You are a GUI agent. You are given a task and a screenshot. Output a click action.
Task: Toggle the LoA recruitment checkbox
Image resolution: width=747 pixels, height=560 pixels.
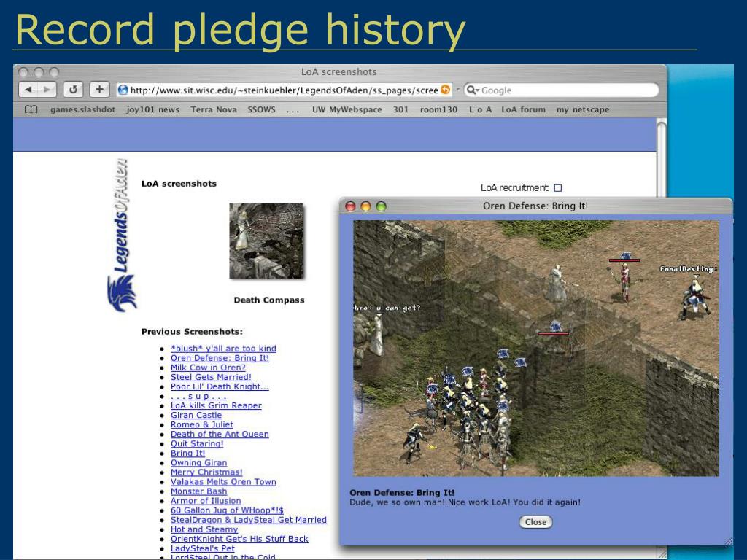coord(558,188)
